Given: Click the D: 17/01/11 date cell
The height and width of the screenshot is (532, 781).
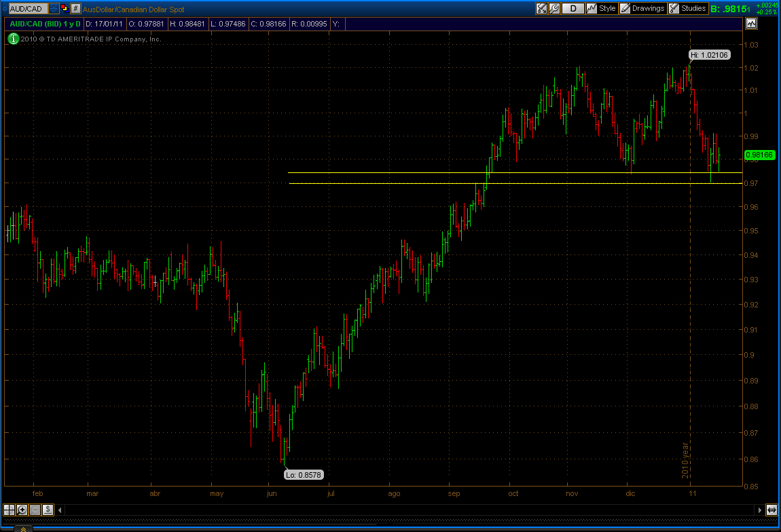Looking at the screenshot, I should click(104, 24).
